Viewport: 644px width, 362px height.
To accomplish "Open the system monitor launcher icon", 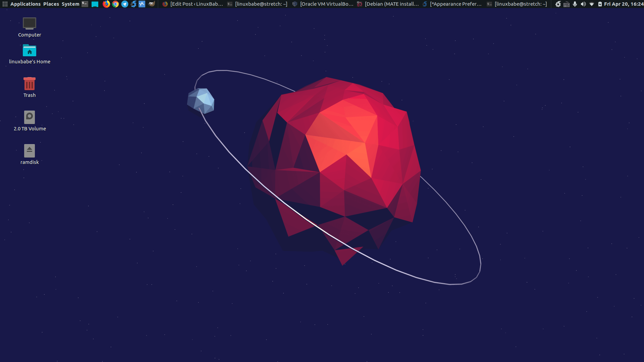I will [142, 4].
